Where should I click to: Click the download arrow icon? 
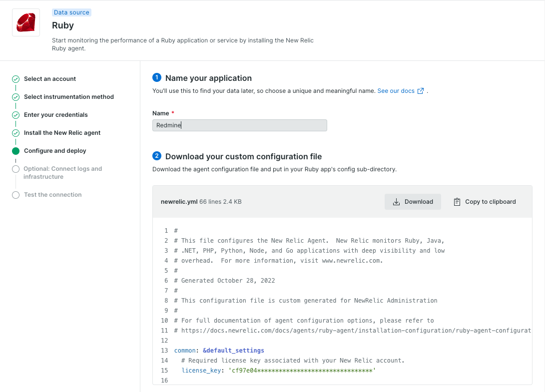pyautogui.click(x=396, y=202)
